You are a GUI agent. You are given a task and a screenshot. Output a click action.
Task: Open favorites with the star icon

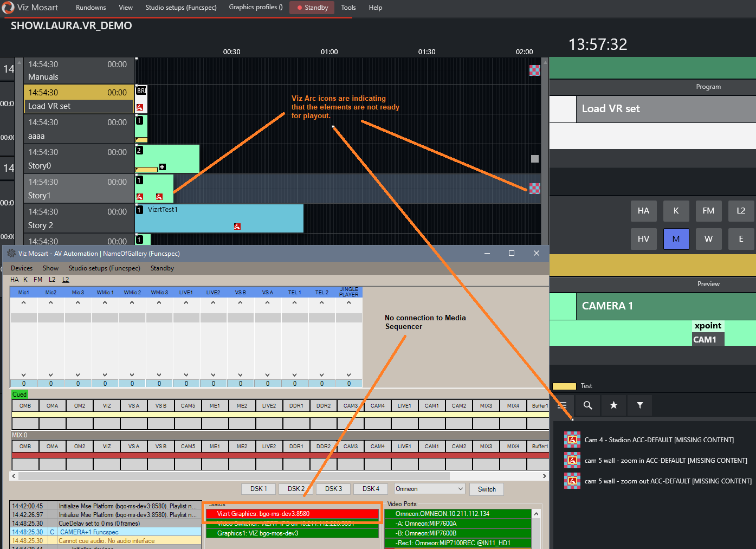tap(613, 405)
